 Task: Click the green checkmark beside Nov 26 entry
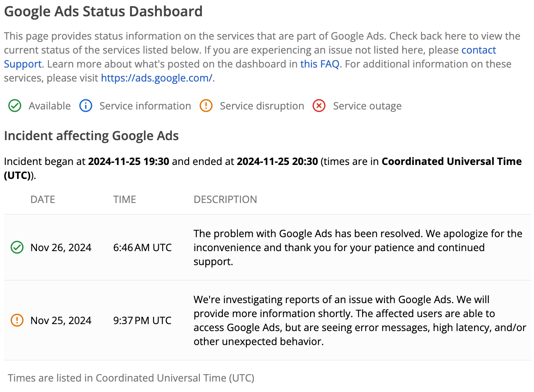(x=17, y=247)
